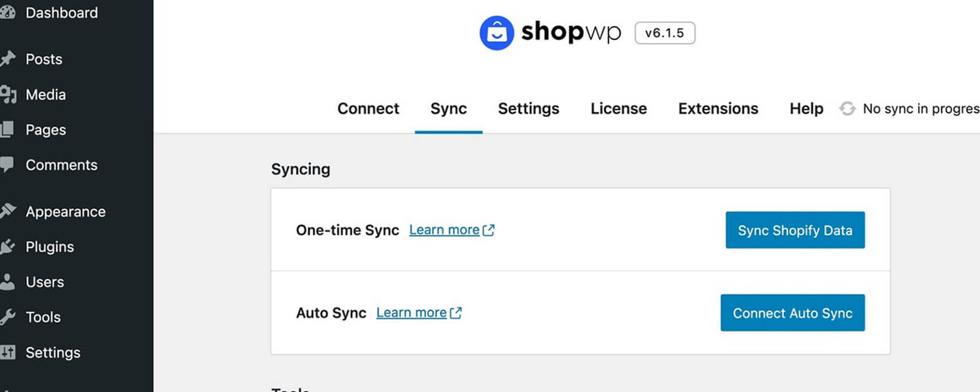Viewport: 980px width, 392px height.
Task: Click the 'No sync in progress' status text
Action: pyautogui.click(x=921, y=109)
